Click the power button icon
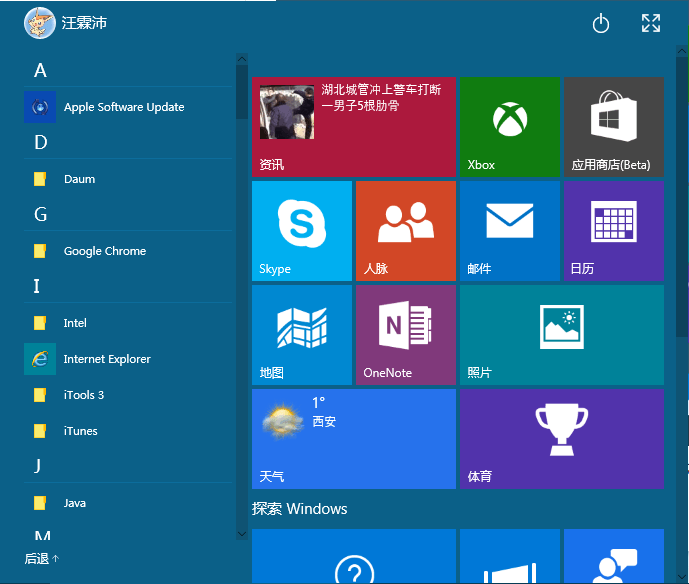The height and width of the screenshot is (584, 689). 601,24
